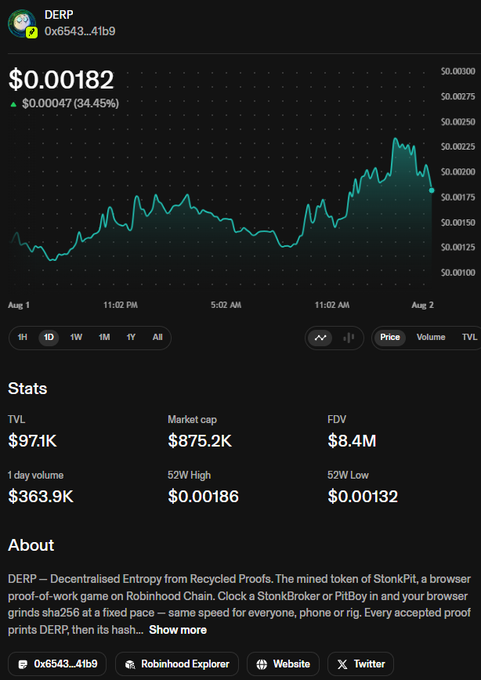
Task: Click the Stats heading
Action: [x=28, y=388]
